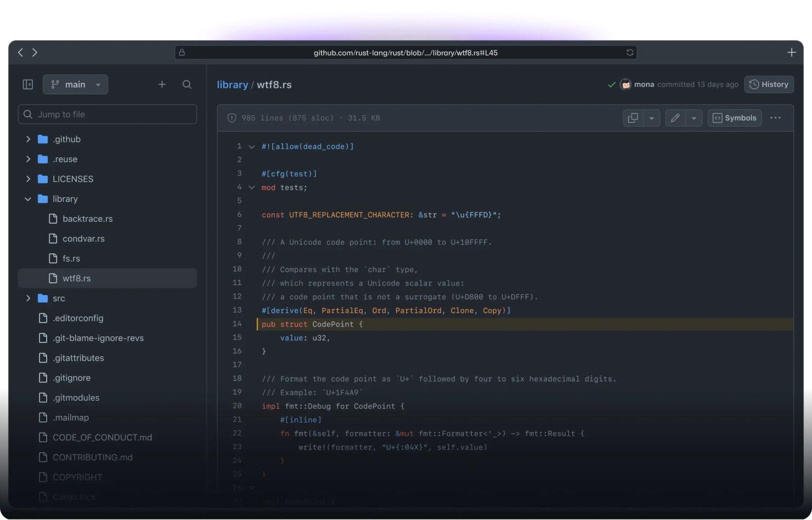The width and height of the screenshot is (812, 520).
Task: Collapse the code fold at line 4
Action: tap(252, 188)
